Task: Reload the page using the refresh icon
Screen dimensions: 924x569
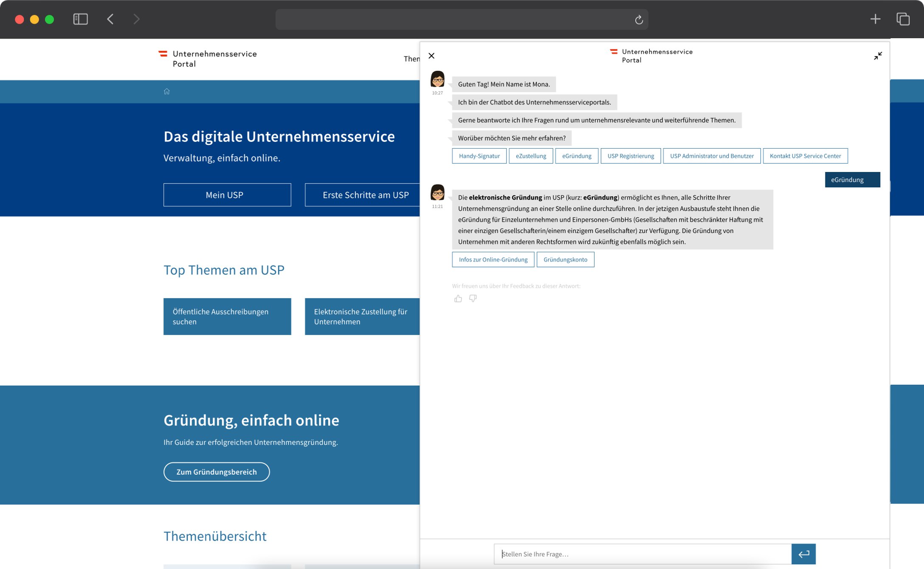Action: (x=639, y=20)
